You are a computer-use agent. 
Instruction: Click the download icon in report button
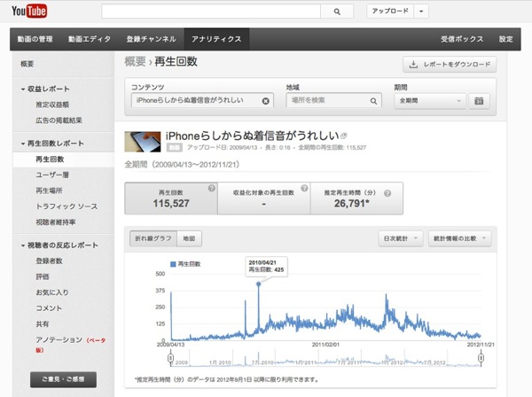(x=413, y=65)
